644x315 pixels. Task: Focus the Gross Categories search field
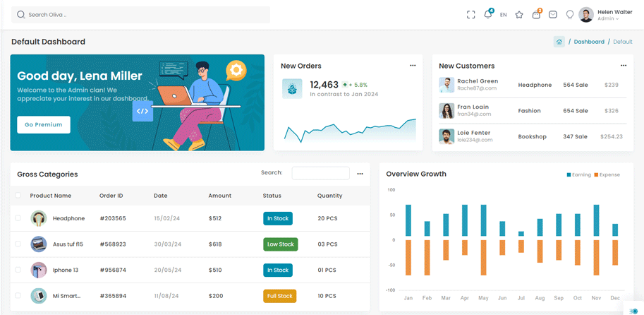pos(320,173)
